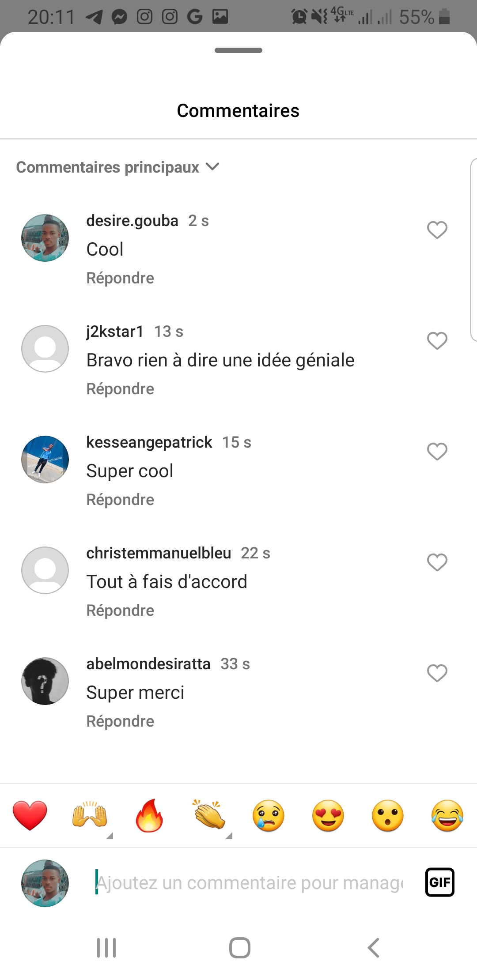Viewport: 477px width, 980px height.
Task: Tap the surprised face emoji
Action: pos(388,815)
